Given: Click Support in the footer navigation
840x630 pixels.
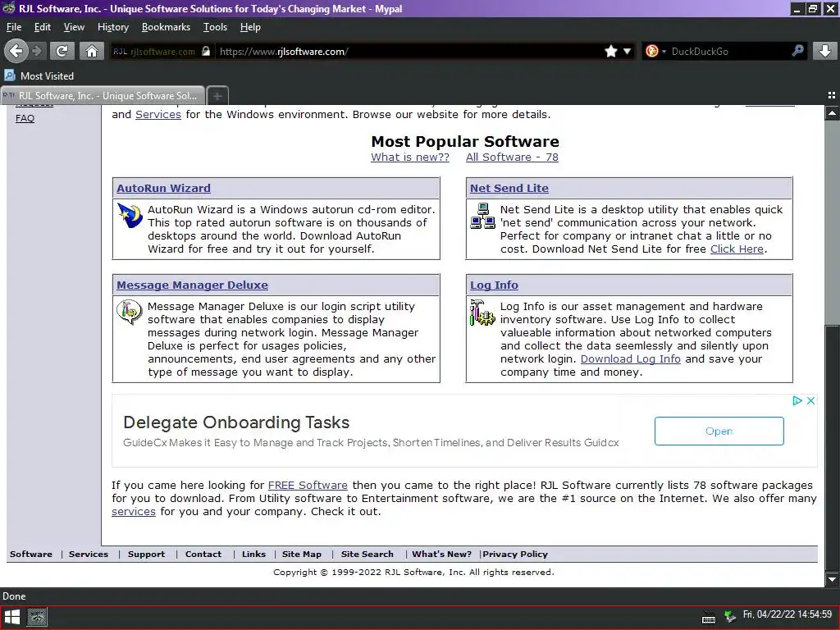Looking at the screenshot, I should [146, 554].
